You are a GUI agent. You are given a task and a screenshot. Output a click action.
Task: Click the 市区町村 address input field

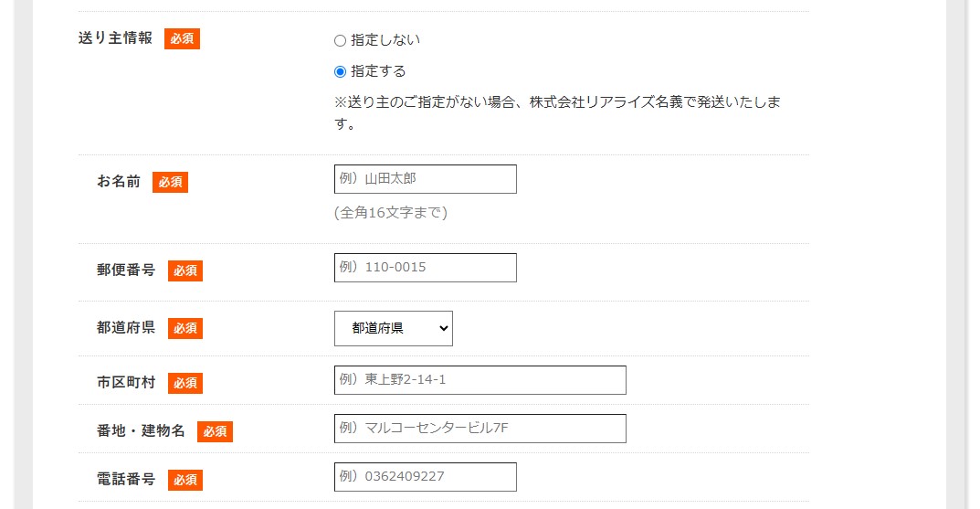480,380
